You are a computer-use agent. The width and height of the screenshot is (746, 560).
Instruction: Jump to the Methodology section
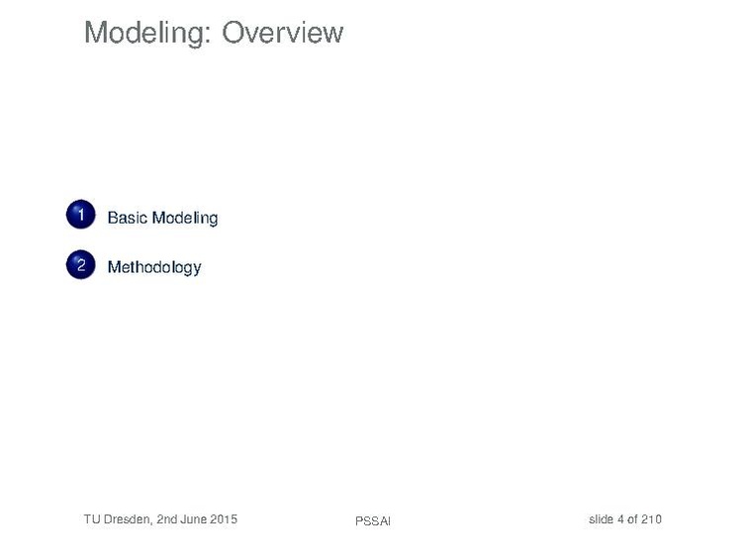click(x=154, y=267)
